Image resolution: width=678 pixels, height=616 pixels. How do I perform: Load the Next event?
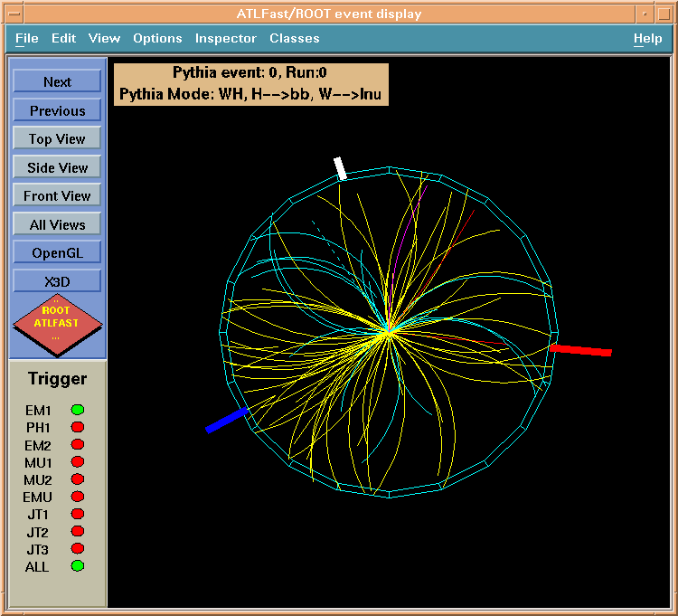57,82
